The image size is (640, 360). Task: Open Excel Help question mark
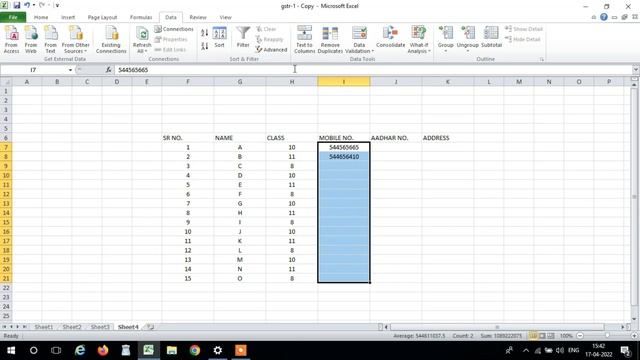click(604, 17)
